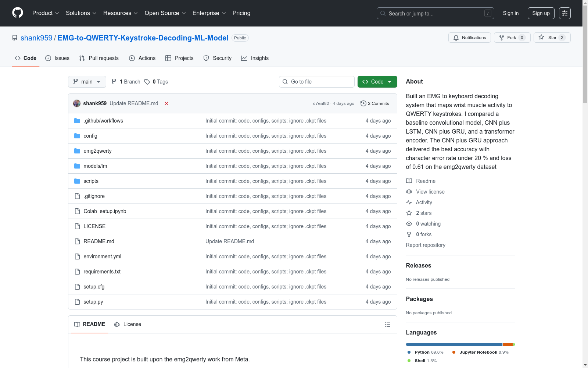Open commit hash d7eaf82
The image size is (588, 368).
pos(321,103)
